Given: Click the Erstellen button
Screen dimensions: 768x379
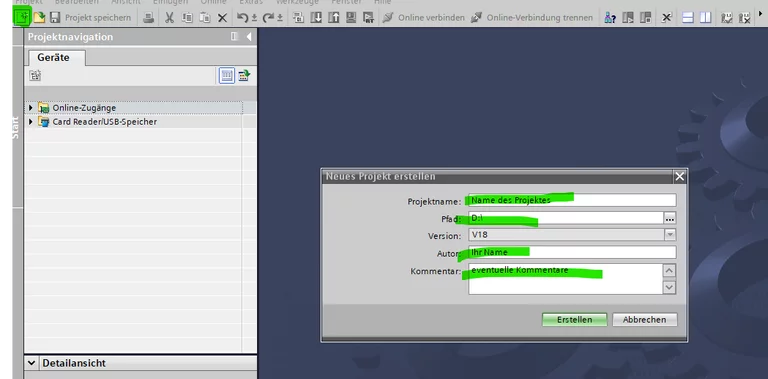Looking at the screenshot, I should (x=575, y=319).
